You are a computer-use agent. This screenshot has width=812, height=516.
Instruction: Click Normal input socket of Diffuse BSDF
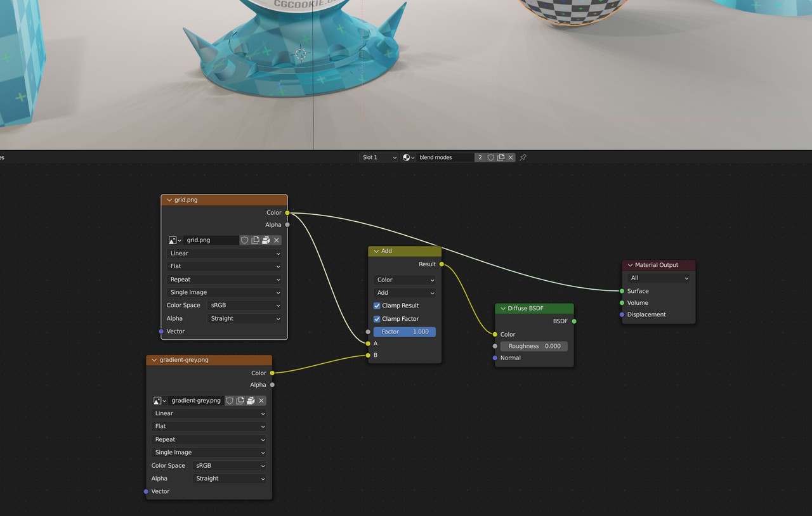[x=495, y=358]
